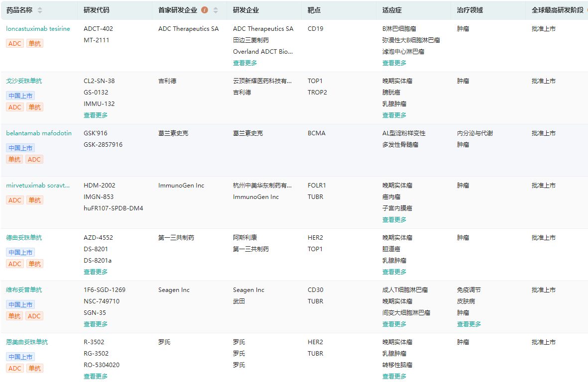Select CD30 target cell
This screenshot has width=588, height=382.
click(315, 290)
